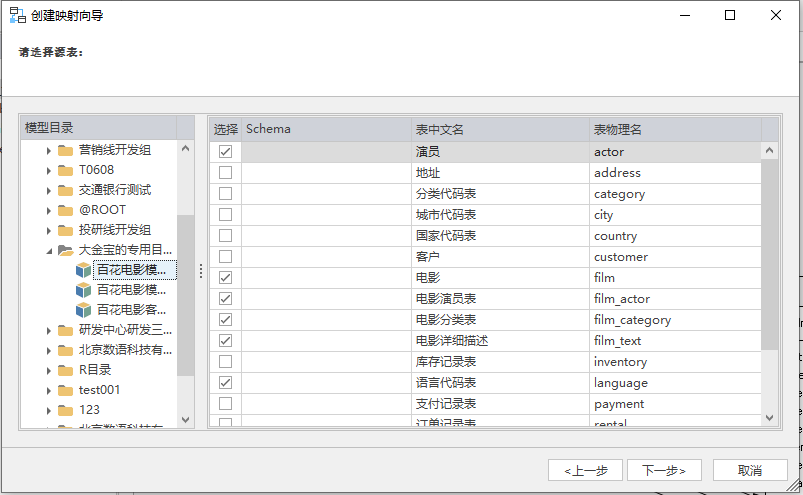This screenshot has width=803, height=495.
Task: Expand the 123 tree node
Action: click(x=49, y=411)
